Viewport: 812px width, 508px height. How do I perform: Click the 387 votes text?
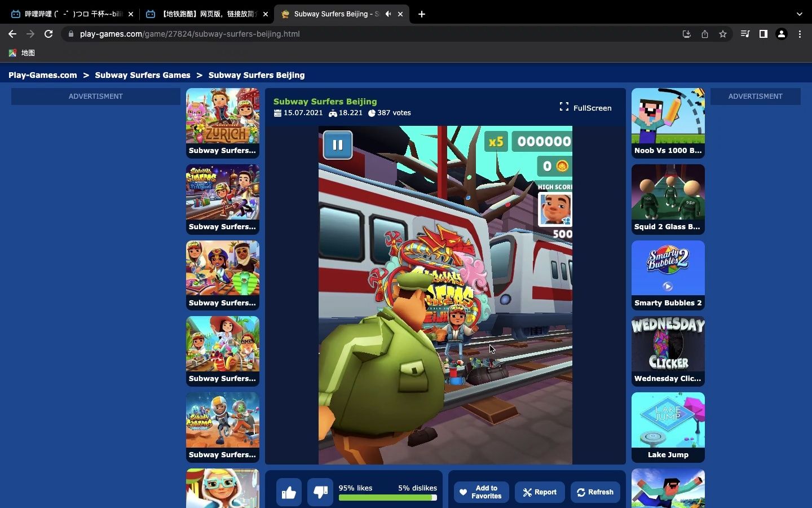tap(394, 113)
